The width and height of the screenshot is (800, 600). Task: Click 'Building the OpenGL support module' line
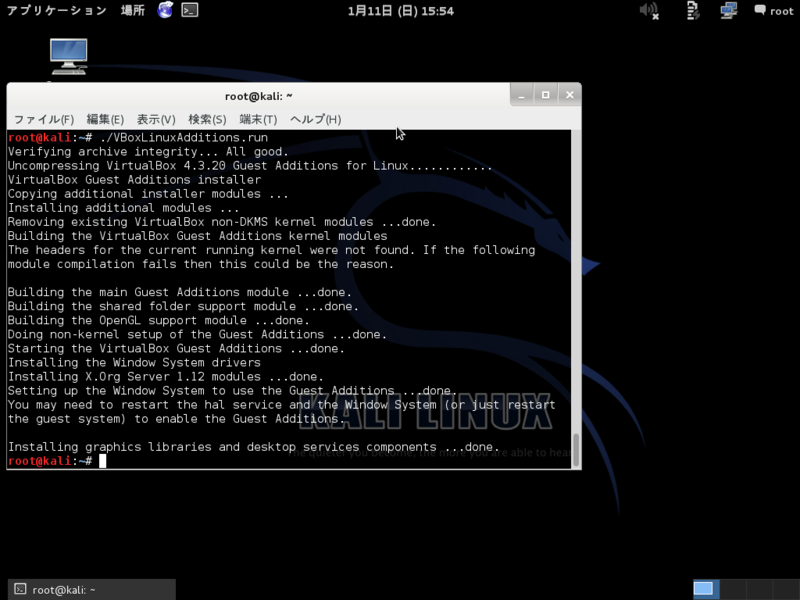[x=159, y=320]
